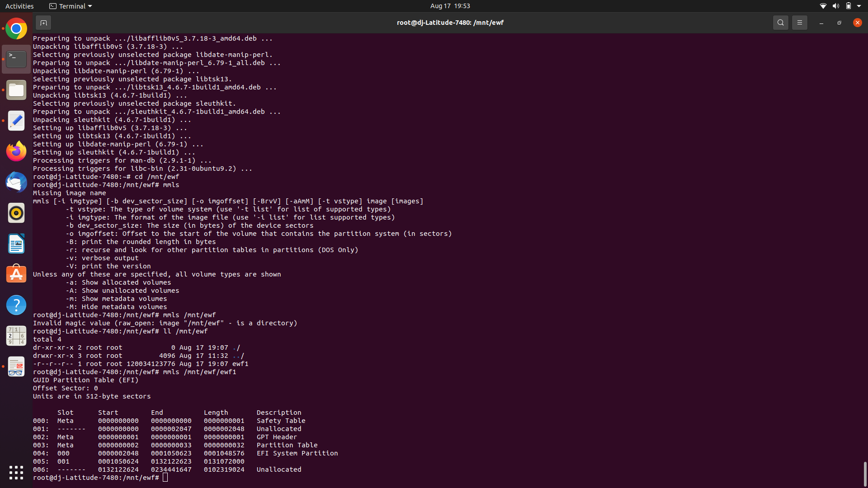
Task: Click the volume indicator icon
Action: coord(835,6)
